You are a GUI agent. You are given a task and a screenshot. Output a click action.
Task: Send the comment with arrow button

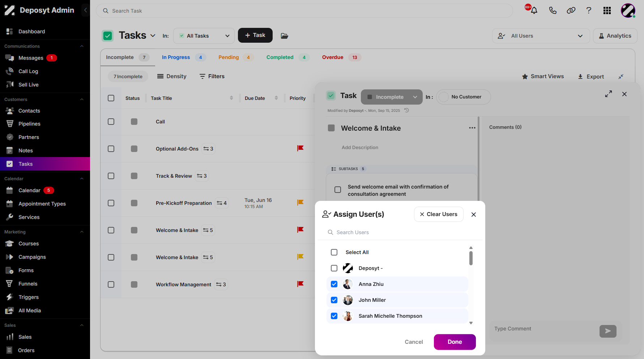[608, 331]
